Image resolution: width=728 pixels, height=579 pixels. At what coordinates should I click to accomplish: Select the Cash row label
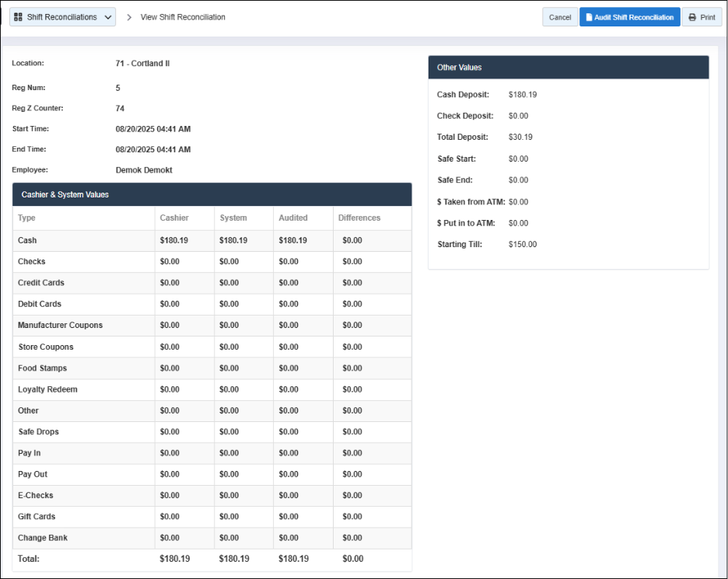[x=27, y=241]
